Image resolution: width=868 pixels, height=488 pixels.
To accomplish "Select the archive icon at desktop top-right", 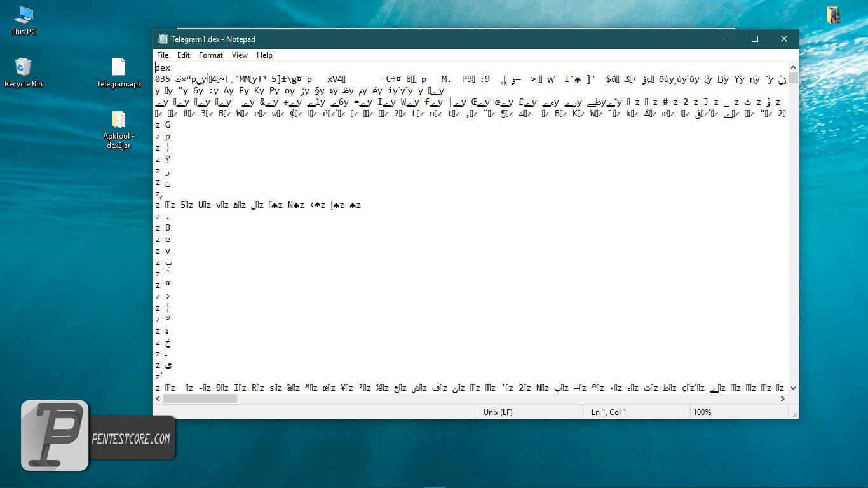I will 833,15.
